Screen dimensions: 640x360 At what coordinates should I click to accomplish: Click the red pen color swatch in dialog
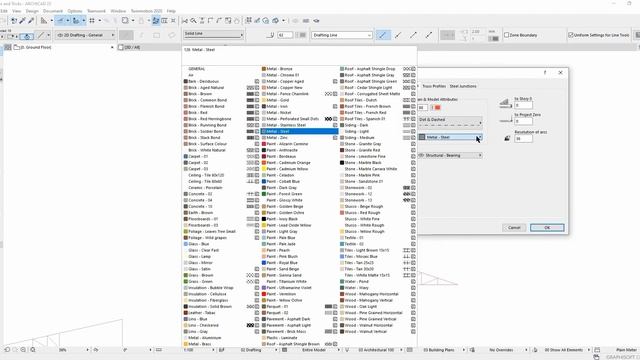[x=437, y=107]
